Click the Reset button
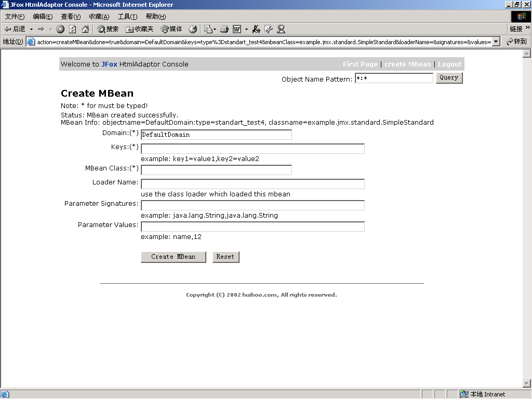This screenshot has width=532, height=399. tap(225, 257)
